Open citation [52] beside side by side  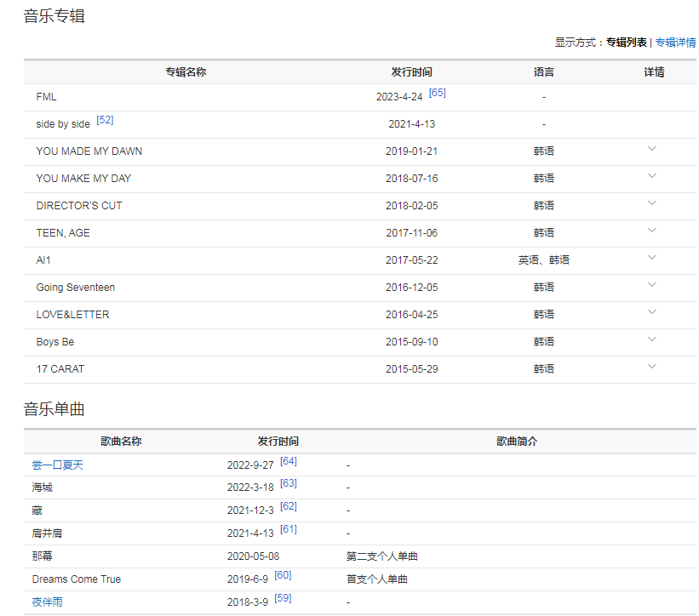click(x=105, y=120)
